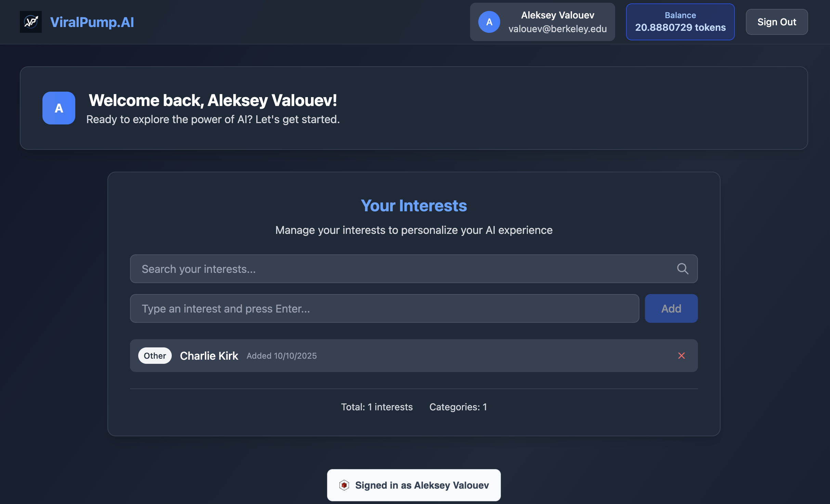Click the ViralPump.AI logo icon
Image resolution: width=830 pixels, height=504 pixels.
[31, 22]
